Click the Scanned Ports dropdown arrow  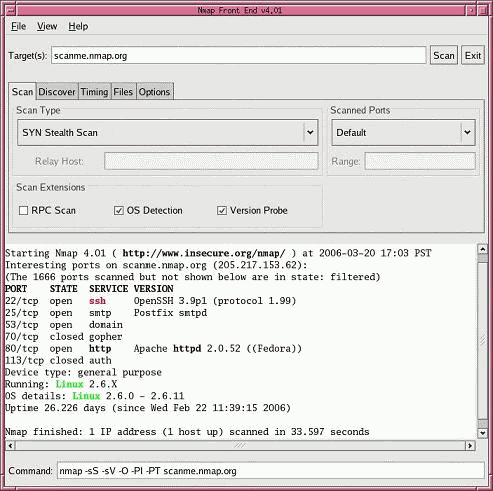click(x=467, y=132)
